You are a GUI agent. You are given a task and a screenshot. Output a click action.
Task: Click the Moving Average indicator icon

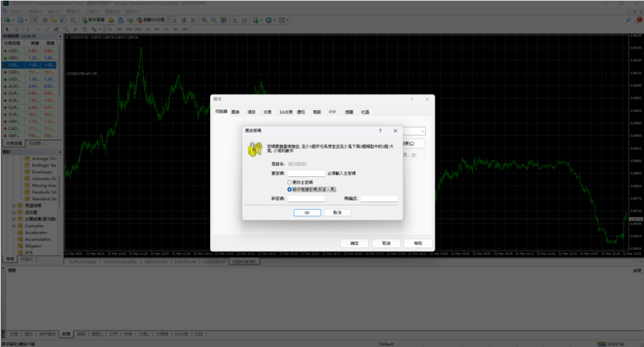click(x=27, y=185)
